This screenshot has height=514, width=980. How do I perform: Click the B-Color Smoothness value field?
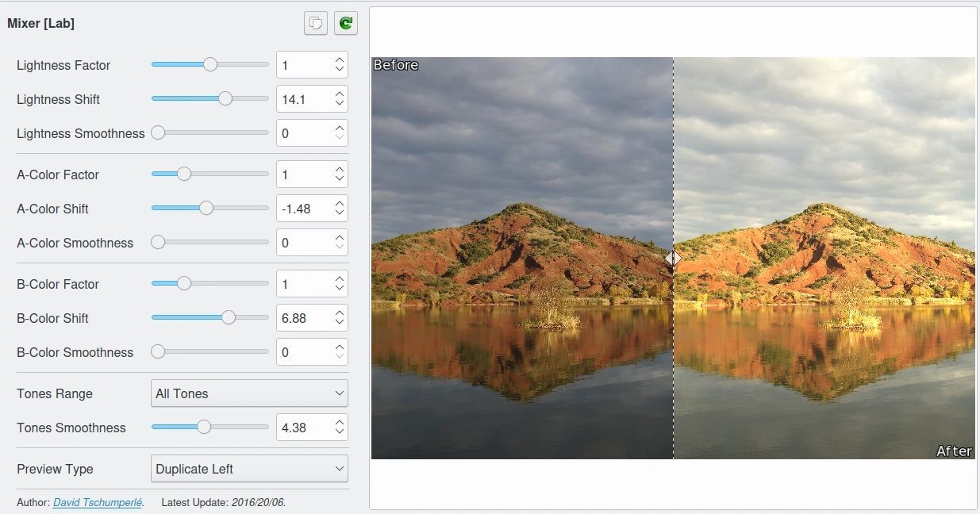pyautogui.click(x=303, y=352)
